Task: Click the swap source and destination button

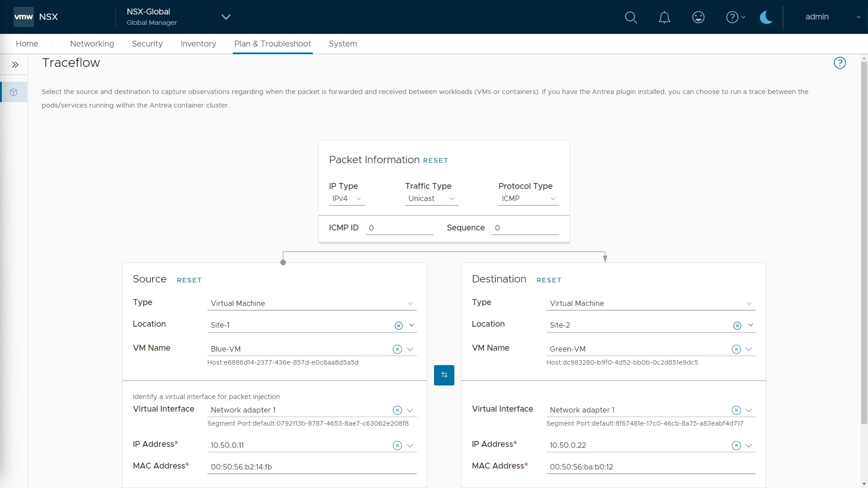Action: click(443, 375)
